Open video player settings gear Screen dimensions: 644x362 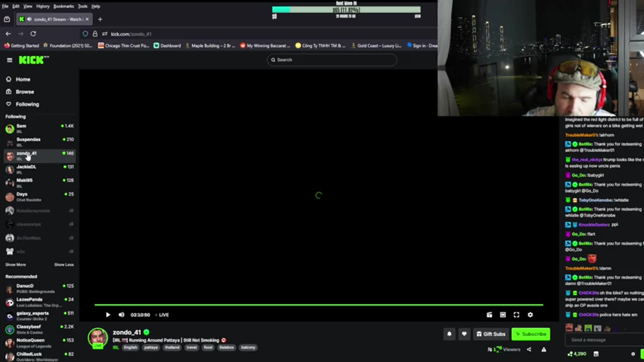pyautogui.click(x=530, y=315)
